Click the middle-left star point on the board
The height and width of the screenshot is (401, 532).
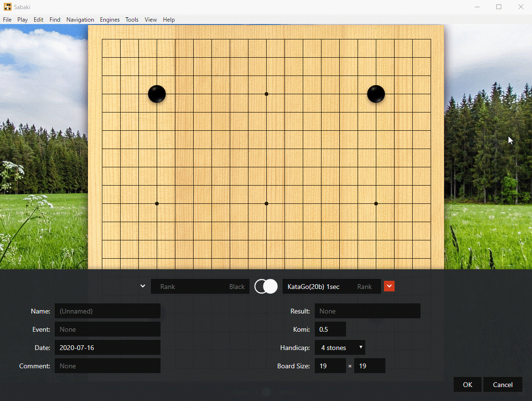coord(157,204)
